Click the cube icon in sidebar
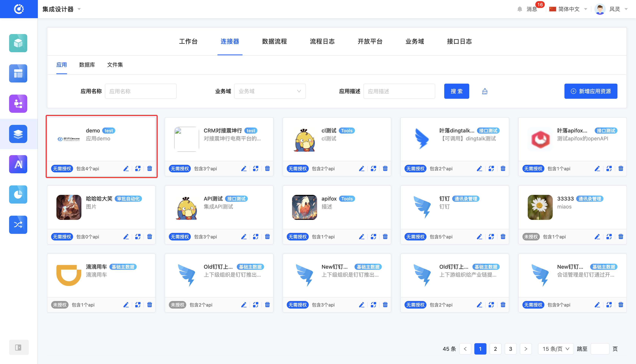The image size is (636, 364). [x=18, y=43]
